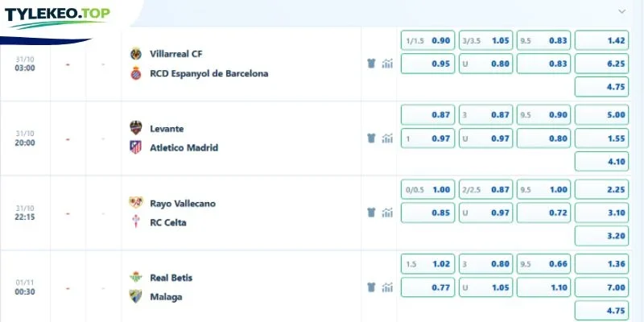Screen dimensions: 644x322
Task: Pick draw odds 3.20 for Rayo match
Action: point(601,236)
